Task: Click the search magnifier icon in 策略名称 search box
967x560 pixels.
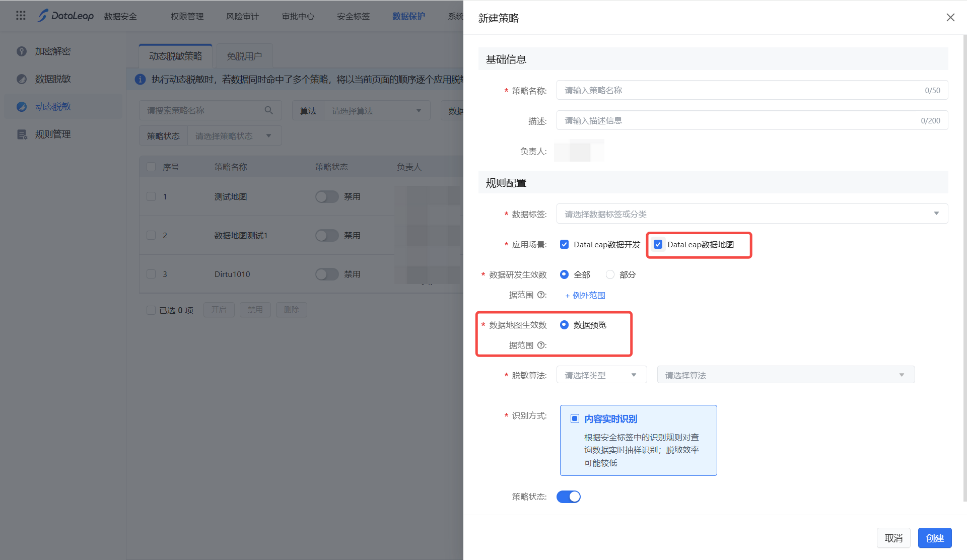Action: pos(269,110)
